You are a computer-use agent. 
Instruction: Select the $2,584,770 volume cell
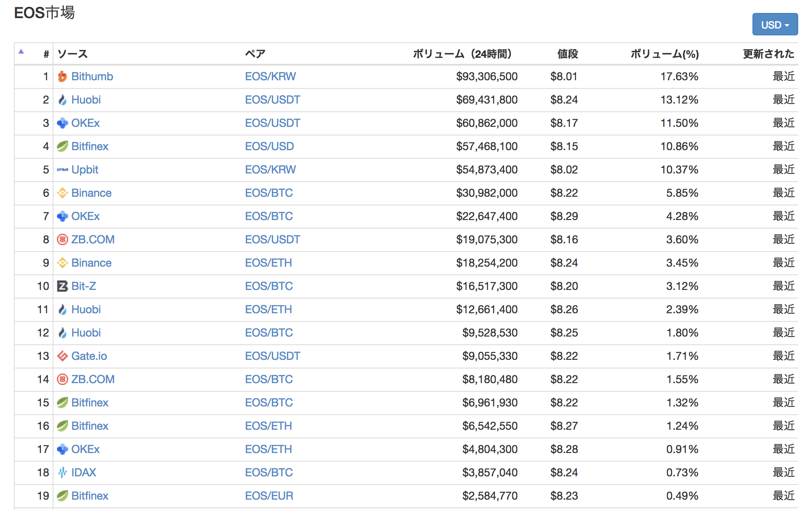(x=490, y=496)
